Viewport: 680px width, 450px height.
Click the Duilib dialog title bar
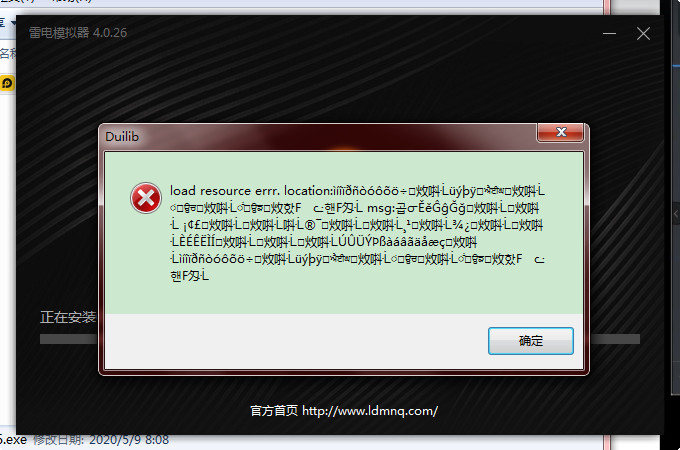tap(320, 137)
